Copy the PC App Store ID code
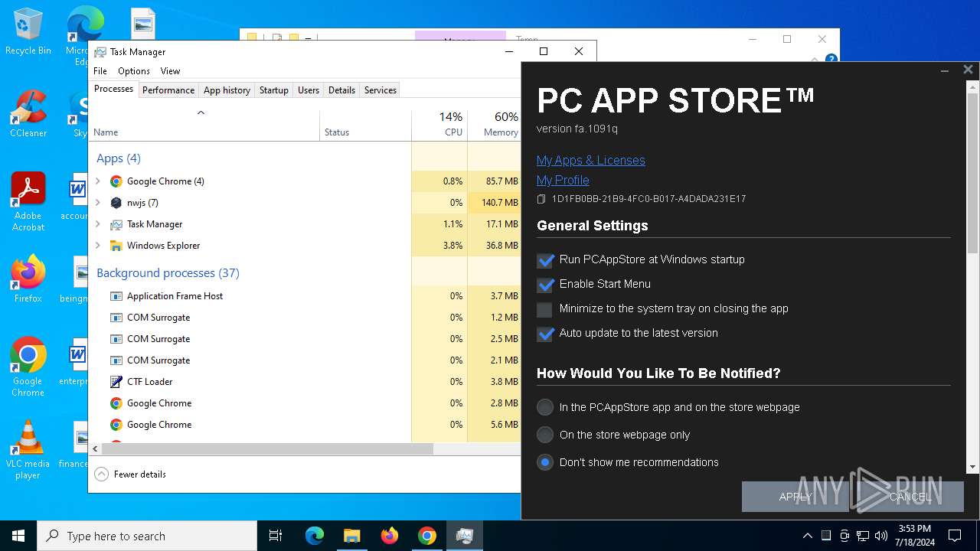This screenshot has width=980, height=551. pos(541,199)
